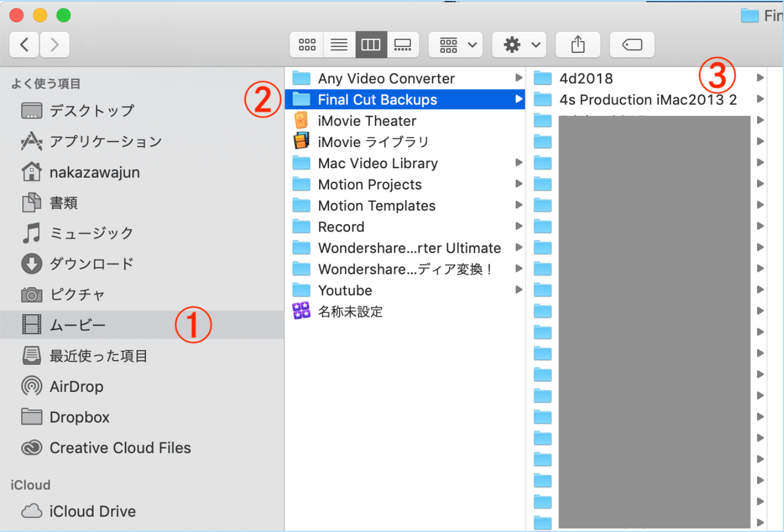Open the group-by arrangement dropdown

click(456, 45)
